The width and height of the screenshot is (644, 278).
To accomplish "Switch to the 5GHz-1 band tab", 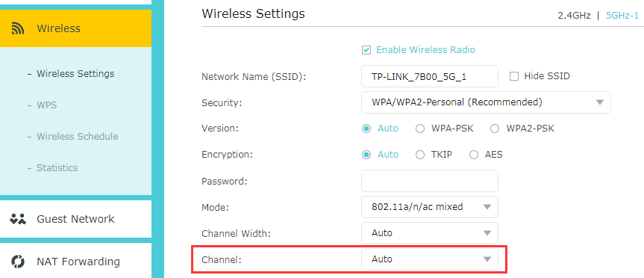I will (x=622, y=16).
